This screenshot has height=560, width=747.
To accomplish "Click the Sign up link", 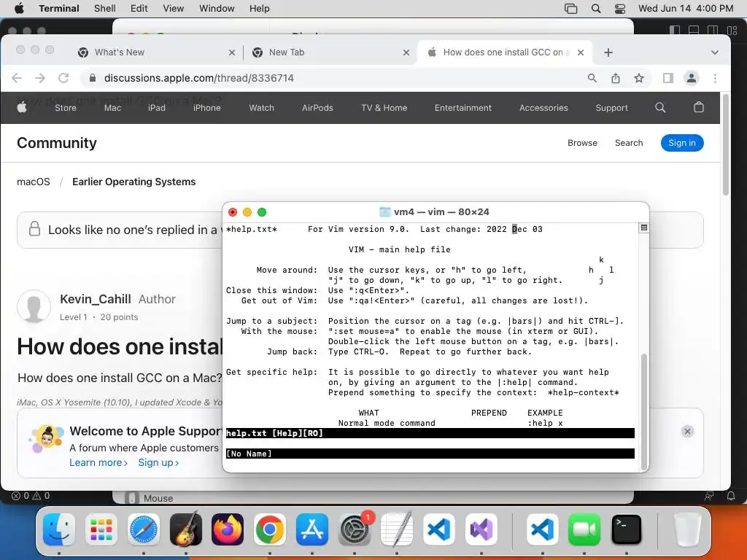I will [158, 463].
